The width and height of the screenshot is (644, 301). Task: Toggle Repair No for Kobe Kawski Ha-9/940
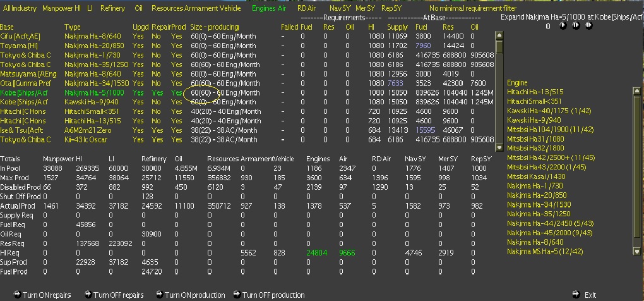pos(156,102)
